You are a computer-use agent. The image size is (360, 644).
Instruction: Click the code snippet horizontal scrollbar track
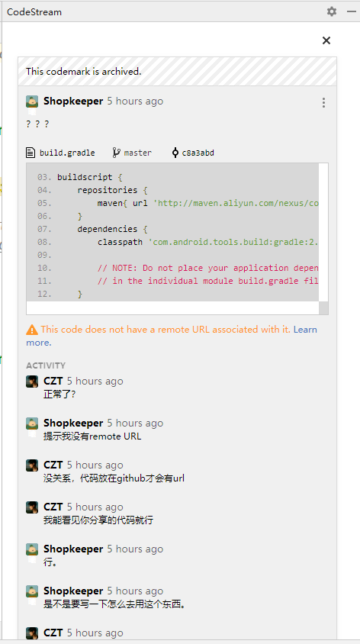coord(172,308)
